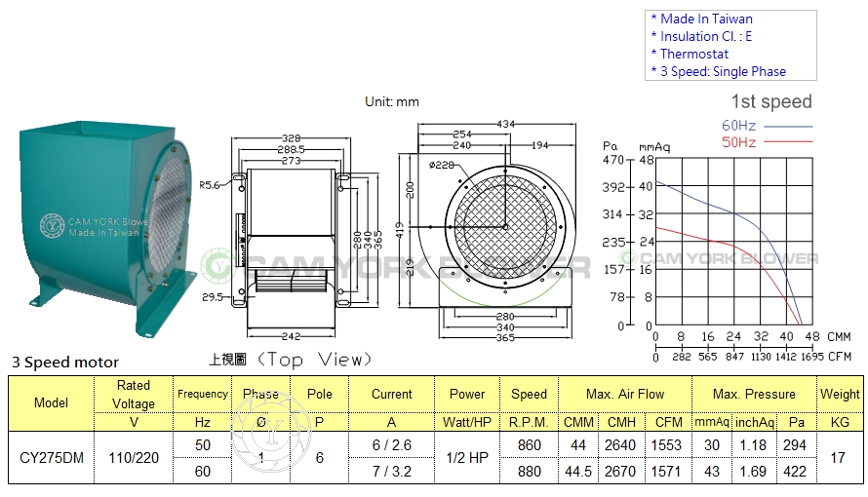868x497 pixels.
Task: Click the 'Max. Pressure' header
Action: [x=754, y=394]
